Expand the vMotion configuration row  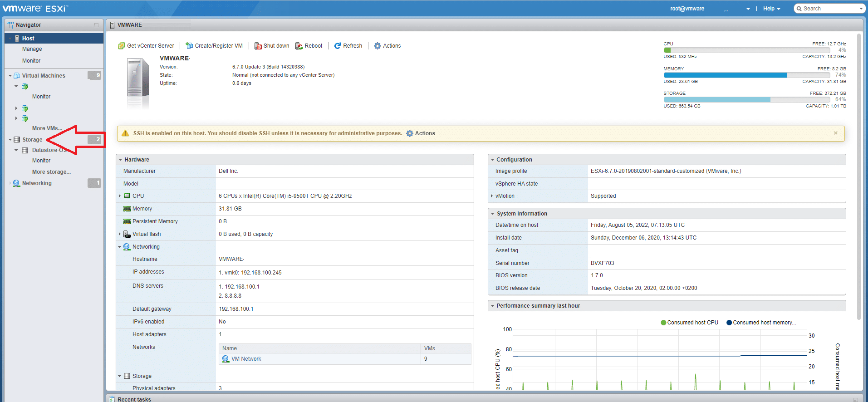492,196
